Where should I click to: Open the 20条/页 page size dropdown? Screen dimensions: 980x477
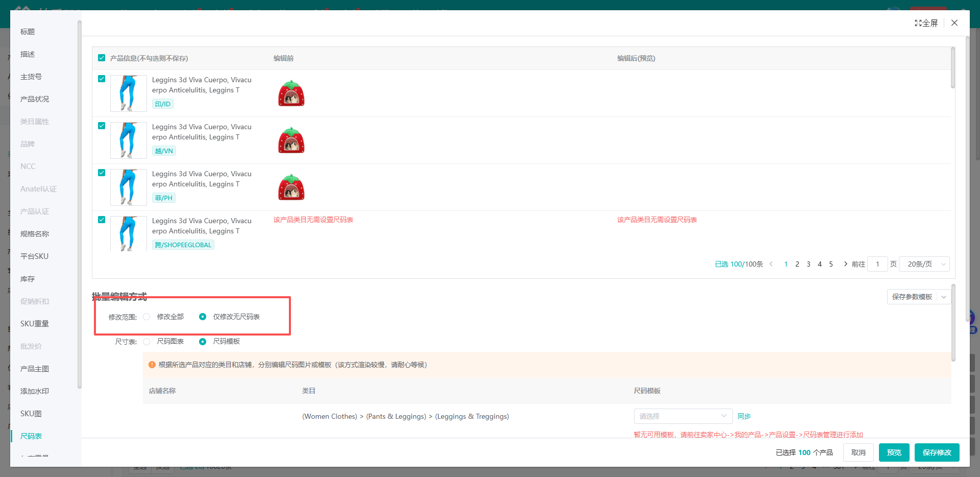924,264
